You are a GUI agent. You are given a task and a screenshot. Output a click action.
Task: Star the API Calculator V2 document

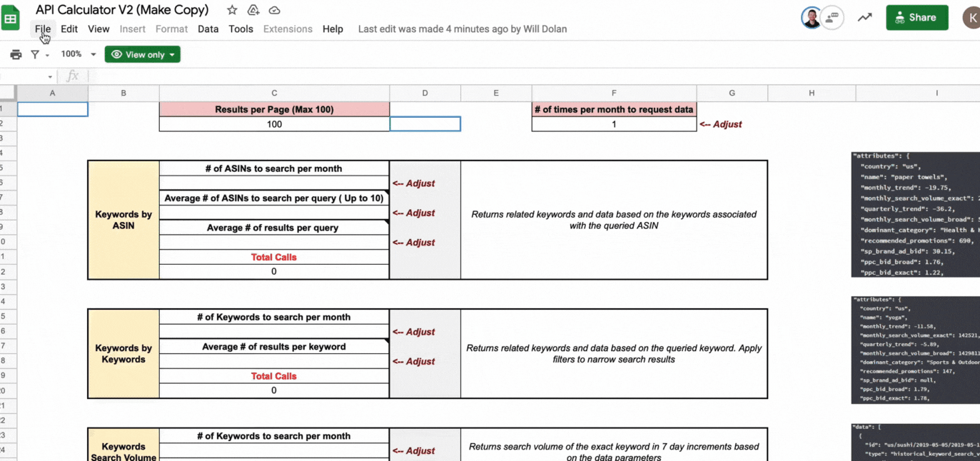tap(232, 10)
